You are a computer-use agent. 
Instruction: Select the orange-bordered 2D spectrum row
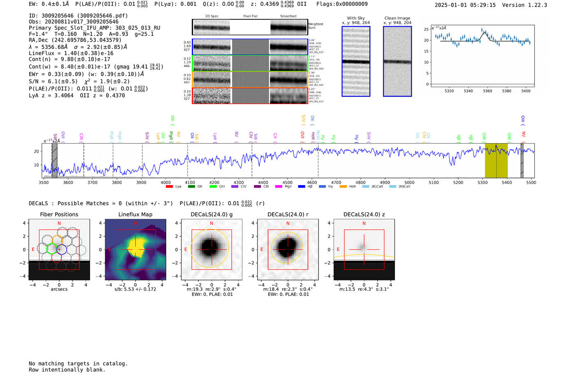pos(250,79)
